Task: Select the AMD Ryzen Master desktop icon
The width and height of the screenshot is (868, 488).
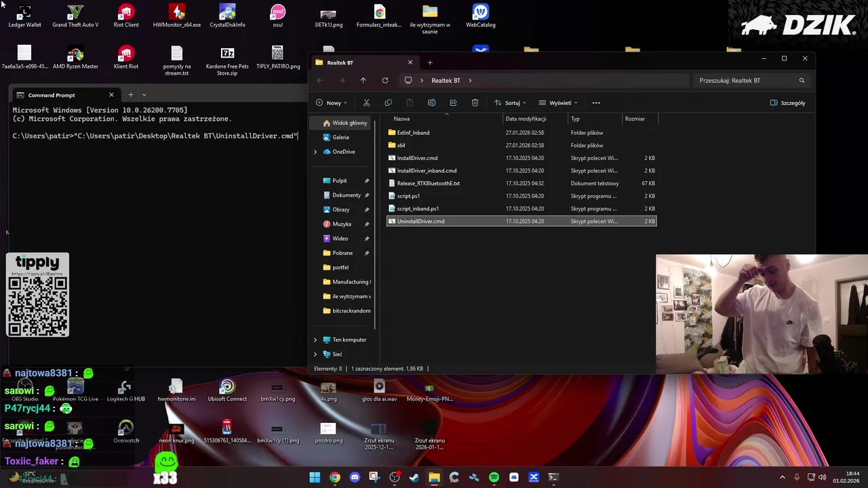Action: coord(75,58)
